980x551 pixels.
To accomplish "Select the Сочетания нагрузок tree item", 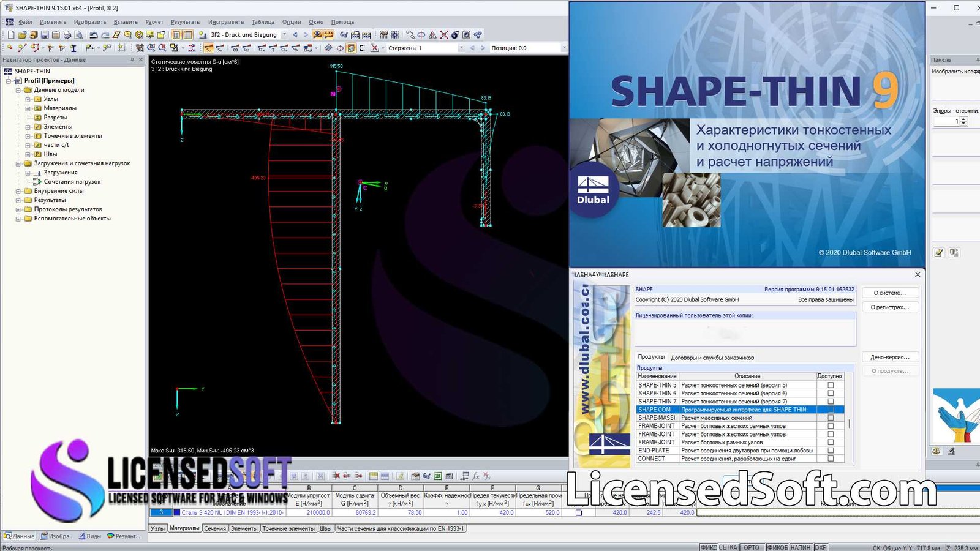I will [x=72, y=182].
